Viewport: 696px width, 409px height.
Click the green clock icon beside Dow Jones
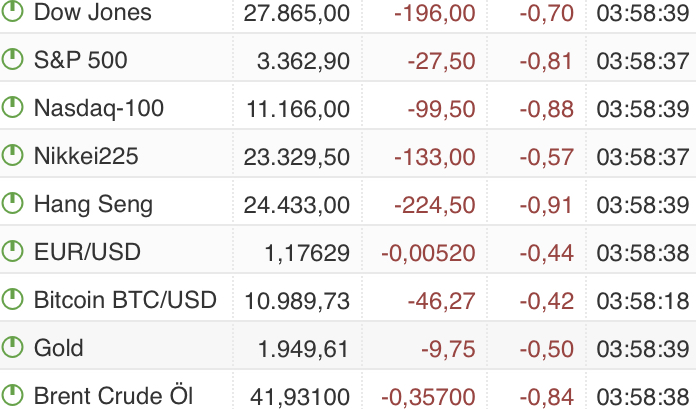tap(12, 12)
